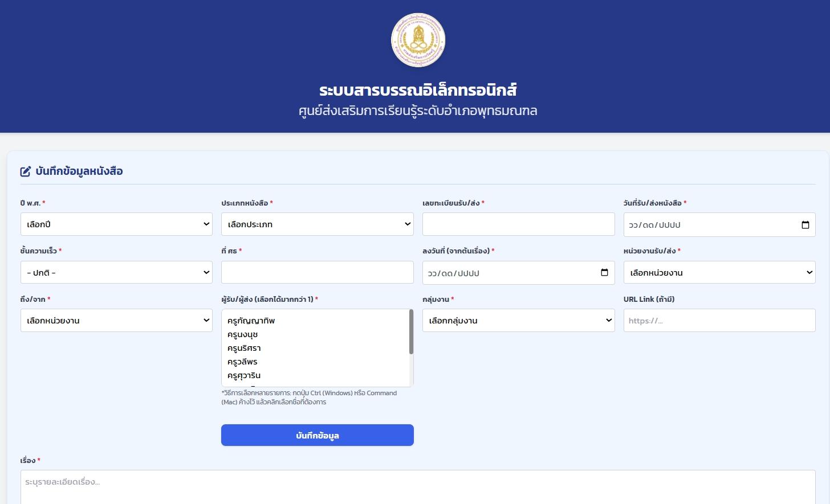The height and width of the screenshot is (504, 830).
Task: Pick ครูวลีพร from the list
Action: [242, 362]
